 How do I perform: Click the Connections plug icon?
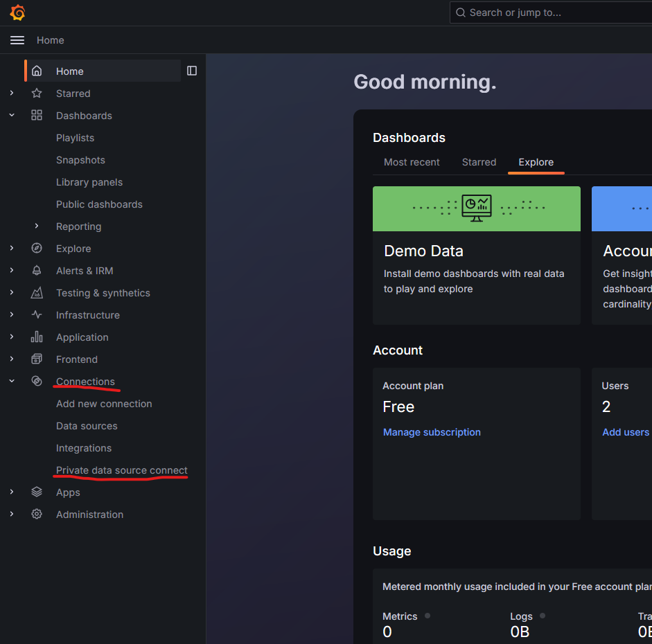(x=37, y=381)
